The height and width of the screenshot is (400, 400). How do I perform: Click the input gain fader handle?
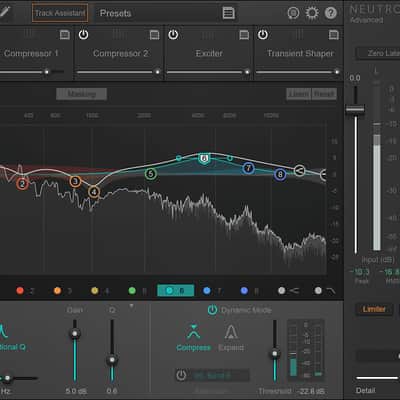pos(355,109)
